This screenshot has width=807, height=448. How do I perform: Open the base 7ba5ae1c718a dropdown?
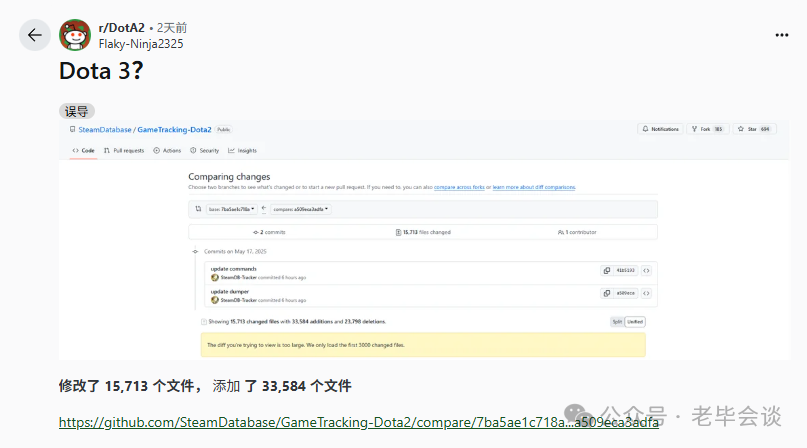pyautogui.click(x=232, y=209)
